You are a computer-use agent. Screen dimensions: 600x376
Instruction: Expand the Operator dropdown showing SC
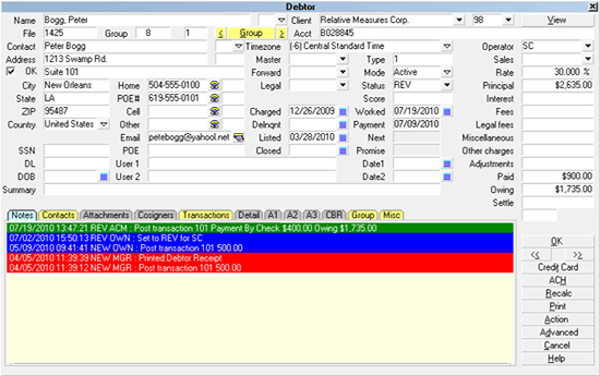[588, 46]
